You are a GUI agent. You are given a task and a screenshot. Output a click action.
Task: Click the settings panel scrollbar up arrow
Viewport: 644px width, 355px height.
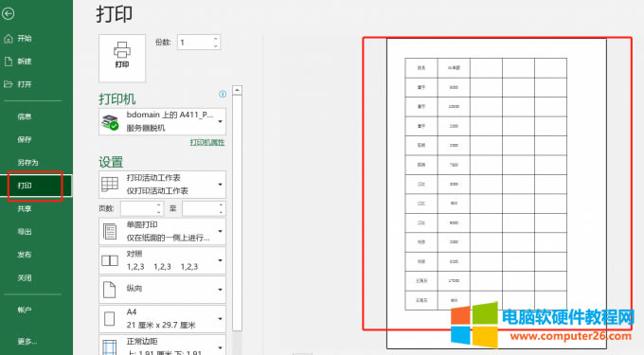[237, 90]
